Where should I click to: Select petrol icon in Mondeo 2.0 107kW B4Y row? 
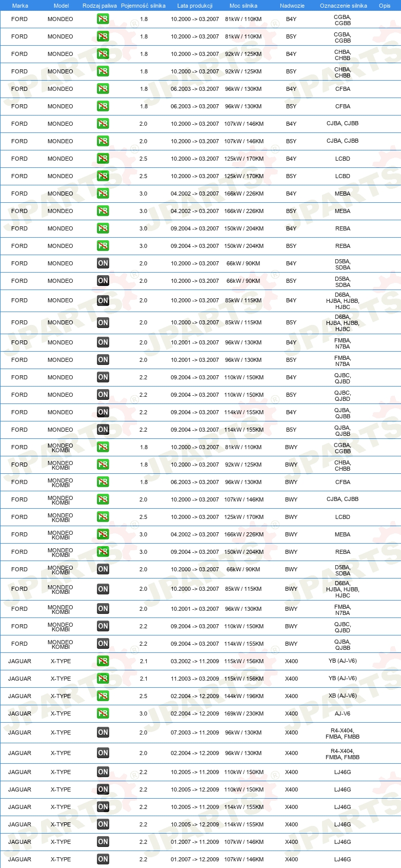tap(103, 124)
